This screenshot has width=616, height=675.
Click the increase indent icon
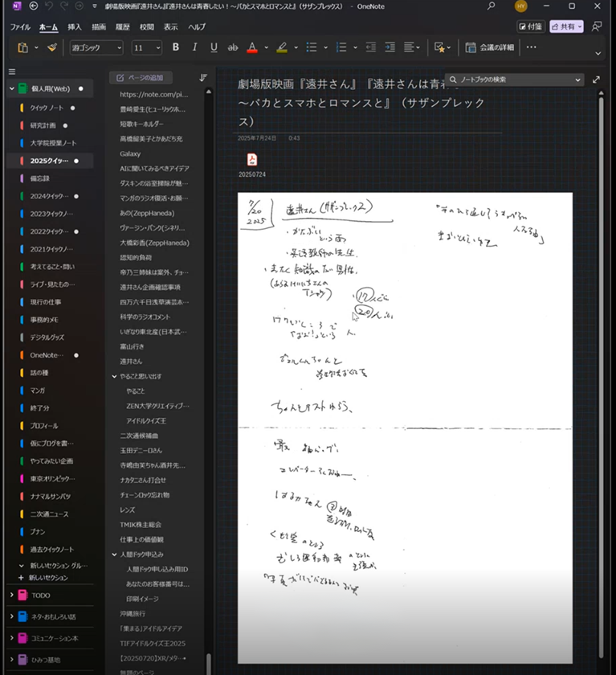390,47
